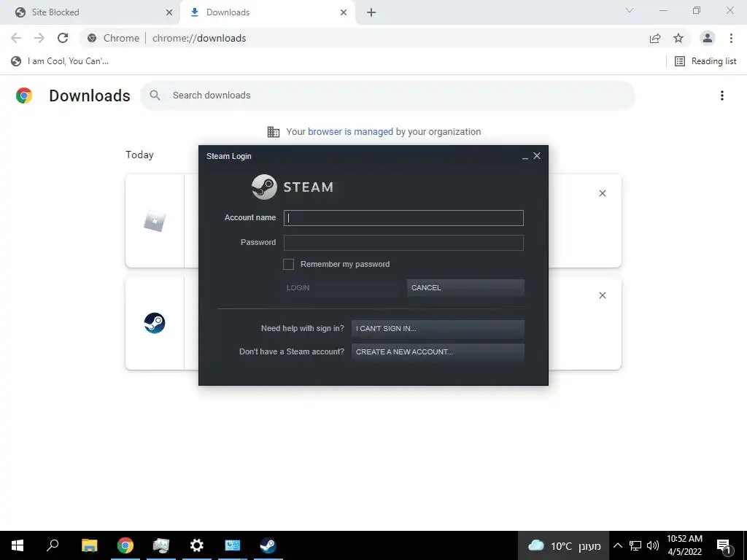
Task: Open the clock showing 10:52 AM
Action: [x=684, y=545]
